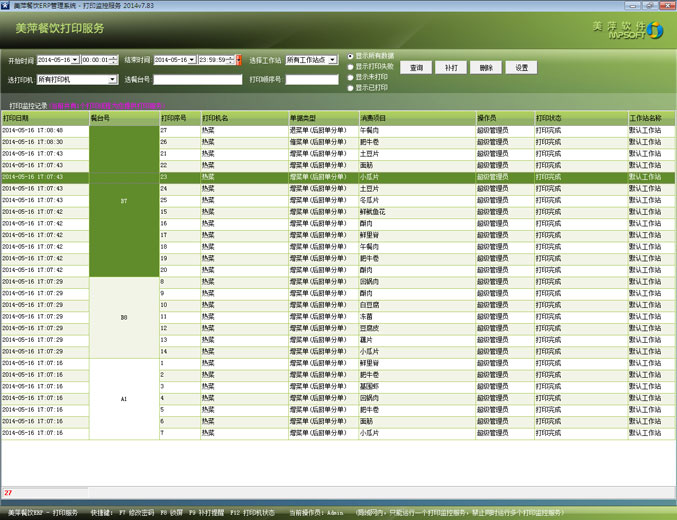This screenshot has height=520, width=677.
Task: Click the app icon in the title bar
Action: [x=5, y=5]
